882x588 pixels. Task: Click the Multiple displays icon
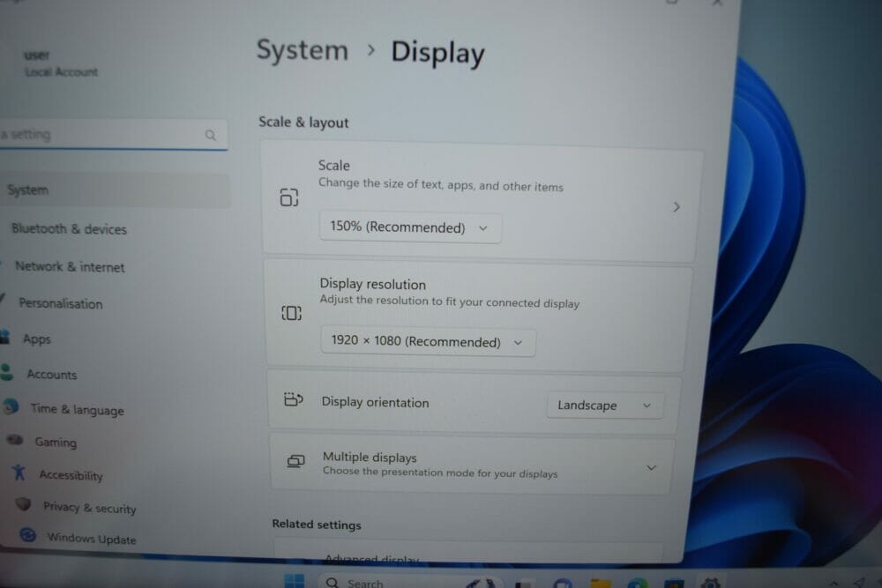pyautogui.click(x=295, y=462)
